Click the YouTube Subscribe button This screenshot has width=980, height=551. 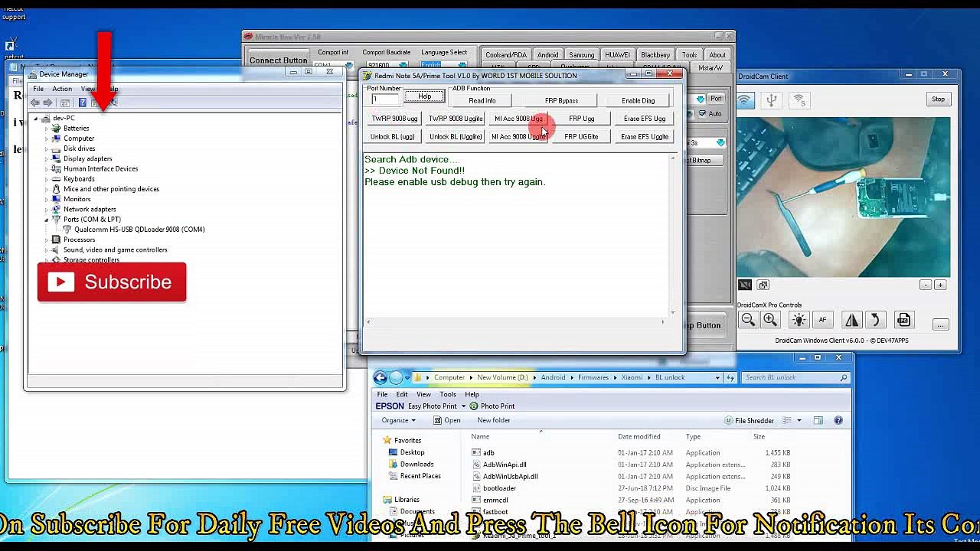click(x=112, y=282)
